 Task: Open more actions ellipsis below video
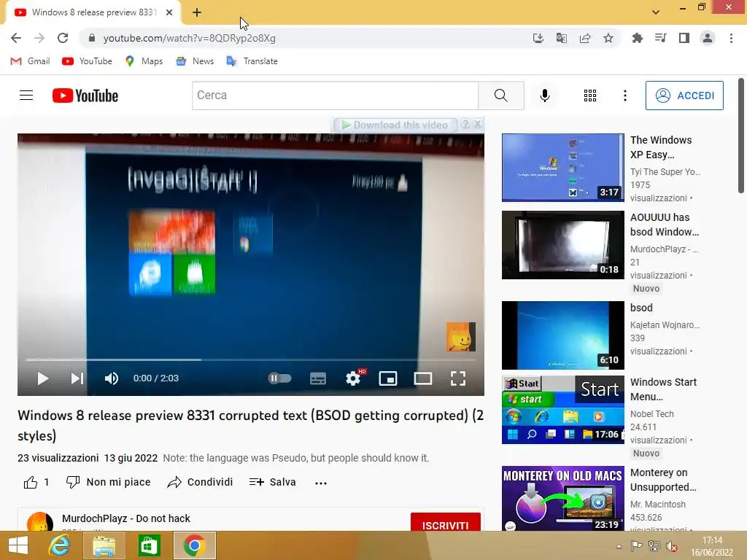(321, 483)
